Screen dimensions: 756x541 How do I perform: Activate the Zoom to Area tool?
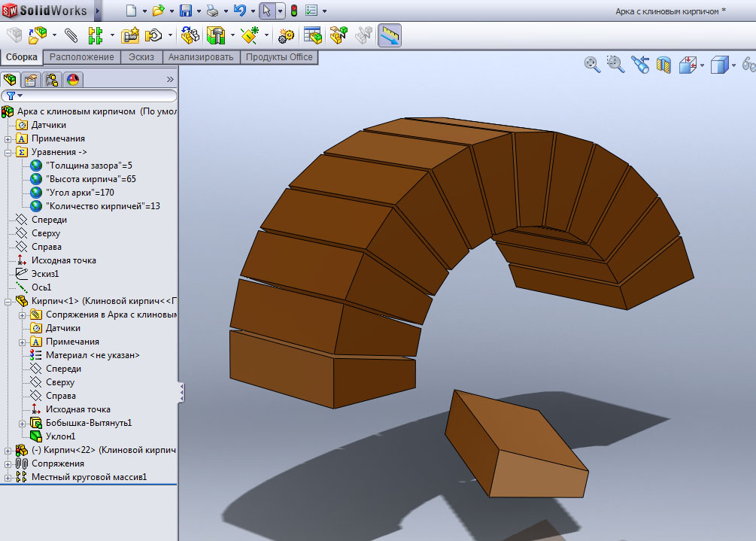tap(615, 65)
